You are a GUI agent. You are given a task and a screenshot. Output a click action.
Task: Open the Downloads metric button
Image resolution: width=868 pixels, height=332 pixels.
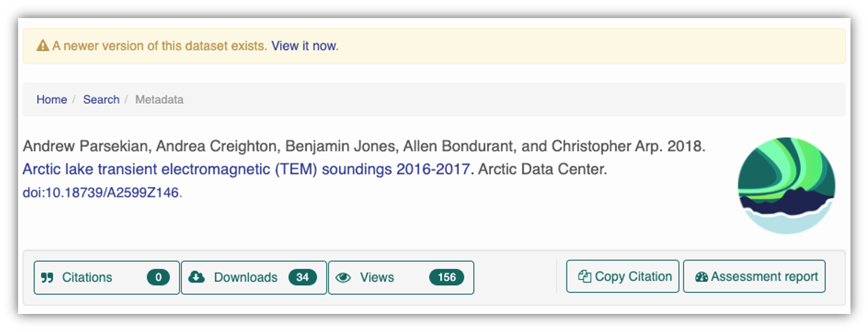pos(254,278)
